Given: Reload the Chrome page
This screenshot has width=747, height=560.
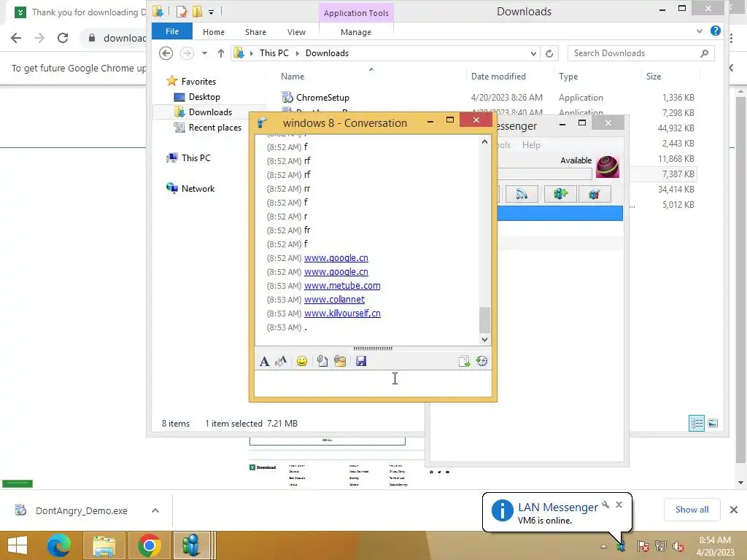Looking at the screenshot, I should (x=63, y=38).
